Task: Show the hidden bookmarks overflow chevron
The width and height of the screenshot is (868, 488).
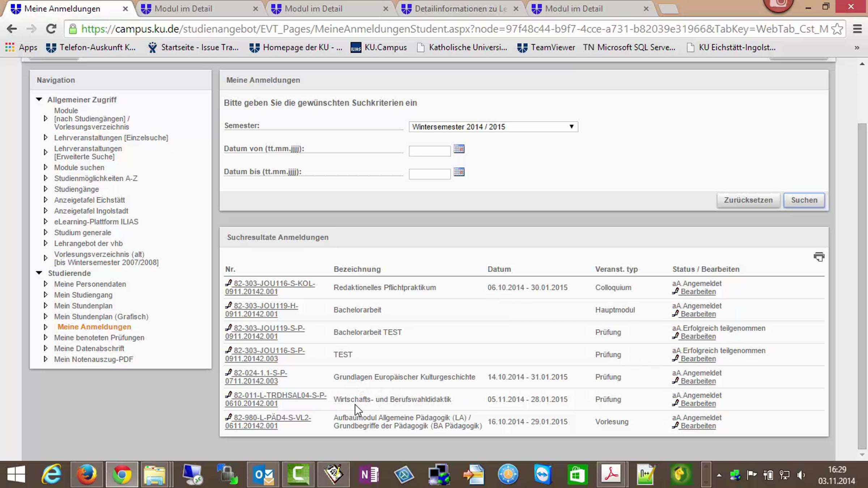Action: click(857, 47)
